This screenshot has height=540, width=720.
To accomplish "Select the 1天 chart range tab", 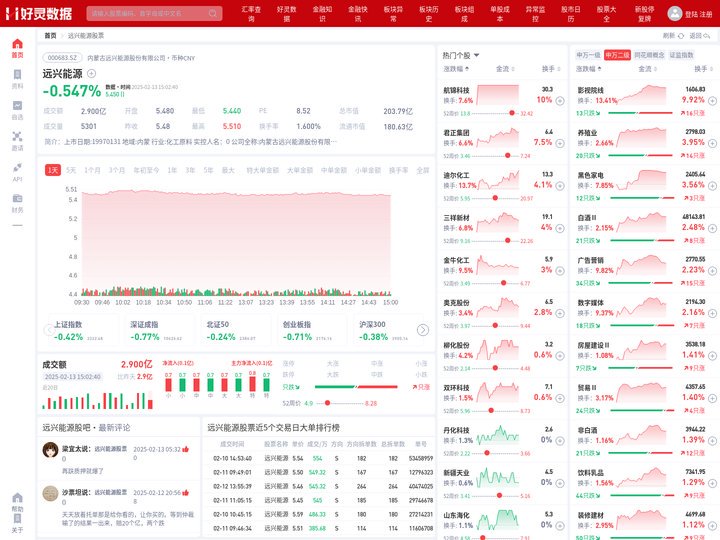I will 53,170.
